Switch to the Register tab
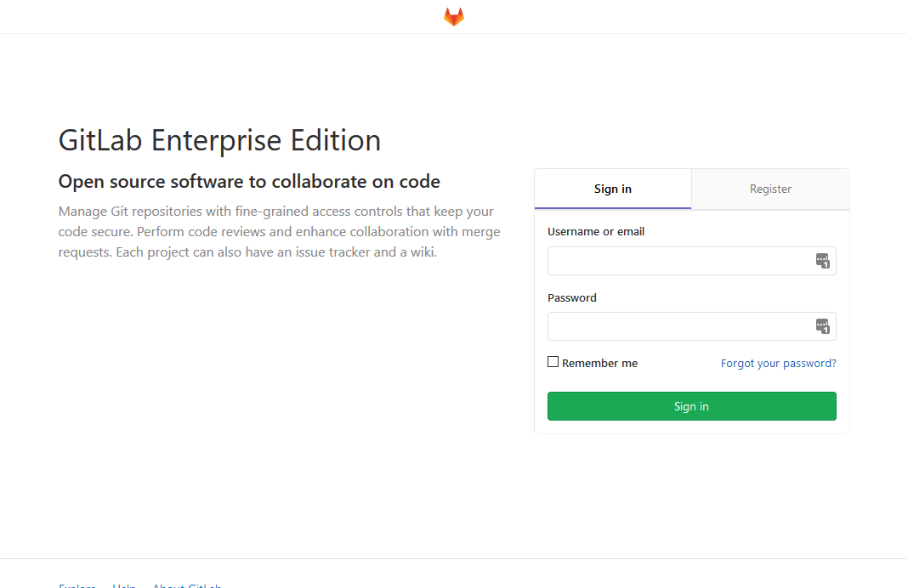 tap(770, 189)
